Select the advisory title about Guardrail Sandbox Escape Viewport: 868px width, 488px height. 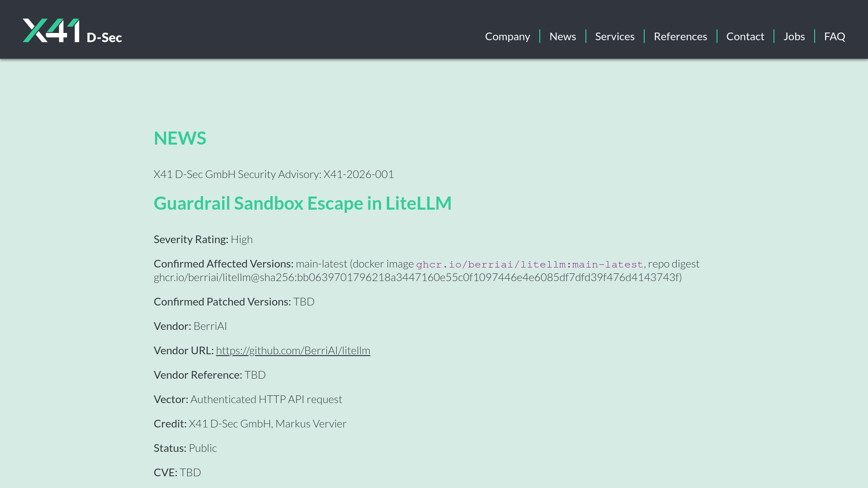click(x=302, y=203)
